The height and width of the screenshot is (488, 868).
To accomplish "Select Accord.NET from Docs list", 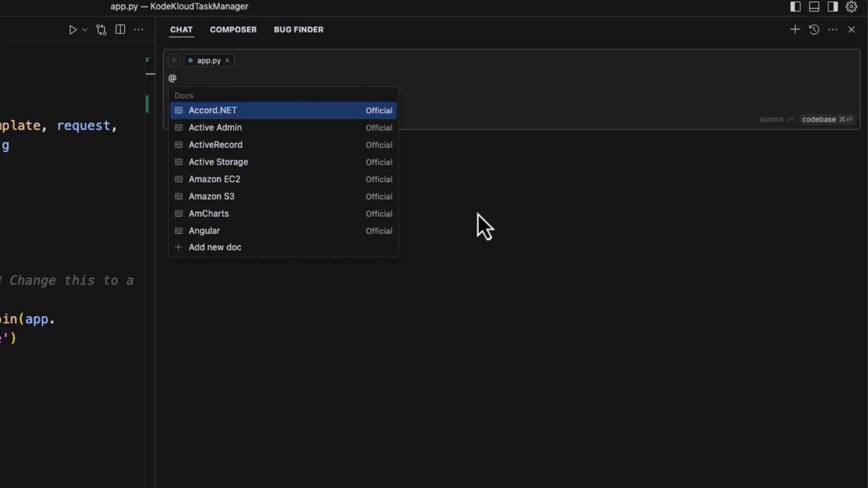I will coord(283,110).
